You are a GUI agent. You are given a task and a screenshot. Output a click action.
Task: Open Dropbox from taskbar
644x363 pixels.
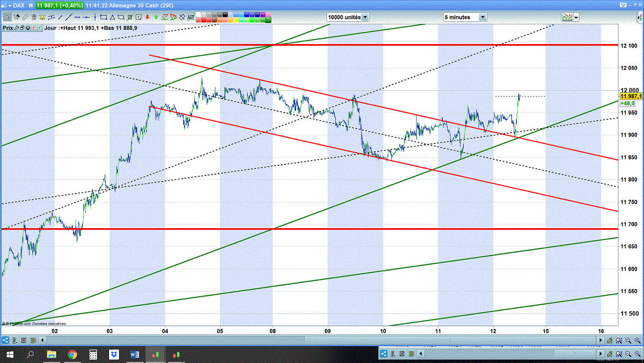pyautogui.click(x=114, y=355)
